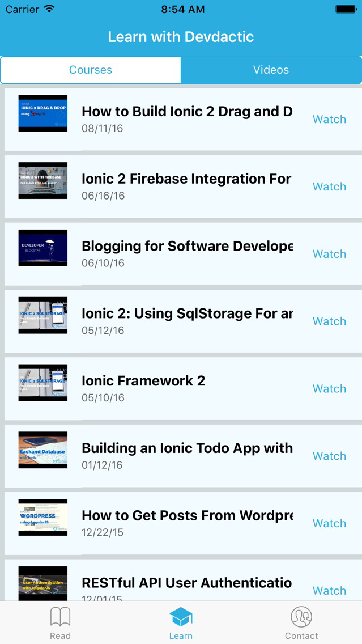Screen dimensions: 362x644
Task: Watch the Ionic 2 Firebase Integration course
Action: point(329,187)
